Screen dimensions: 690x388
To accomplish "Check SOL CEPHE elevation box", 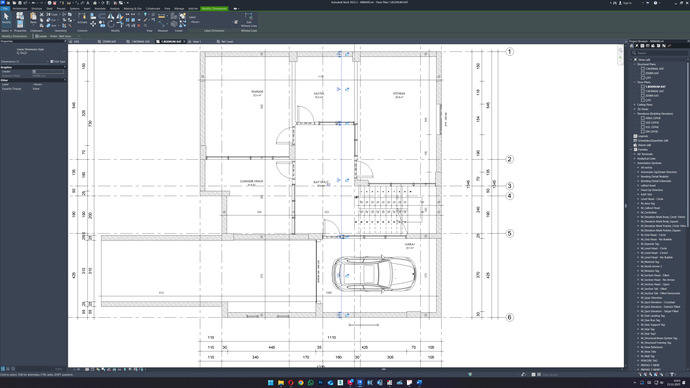I will coord(643,127).
